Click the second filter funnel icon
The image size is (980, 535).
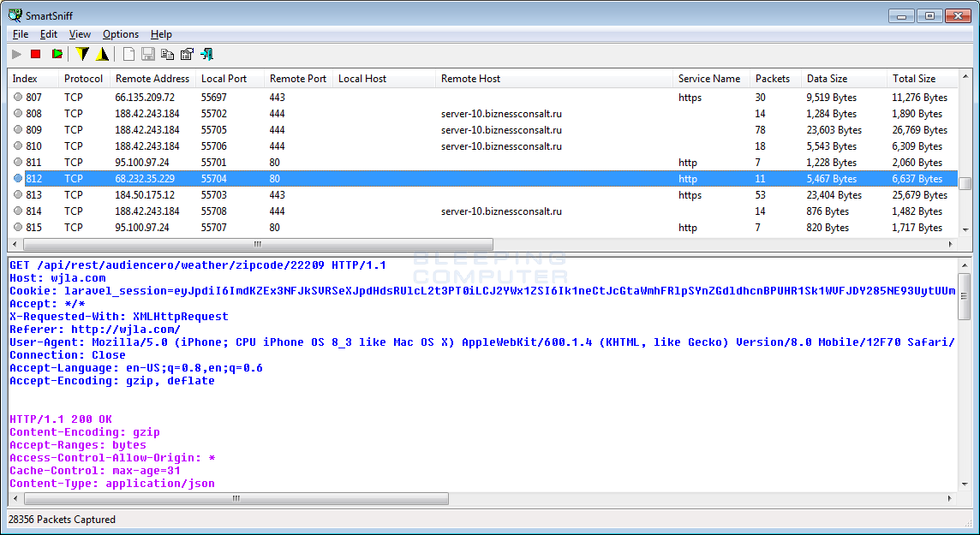103,53
